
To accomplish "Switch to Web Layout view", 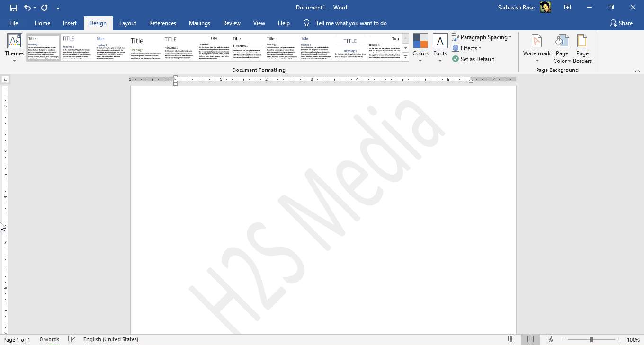I will click(x=549, y=339).
